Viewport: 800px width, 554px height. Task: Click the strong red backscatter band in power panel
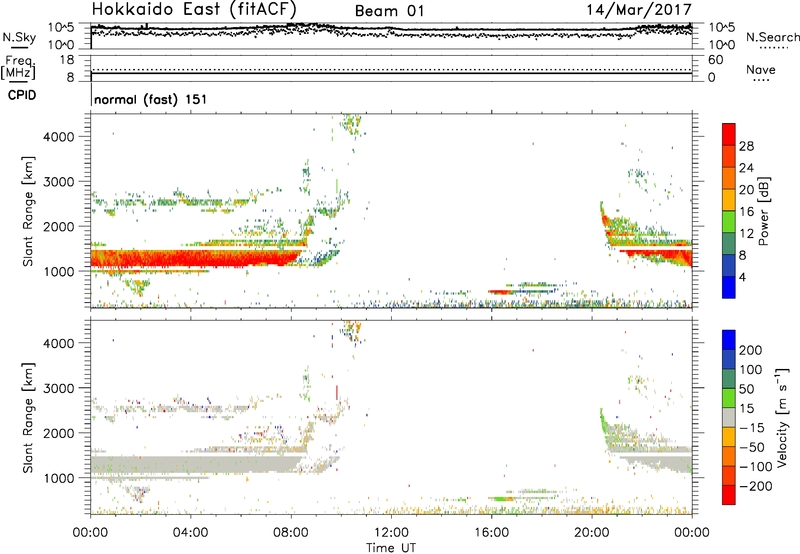tap(194, 258)
